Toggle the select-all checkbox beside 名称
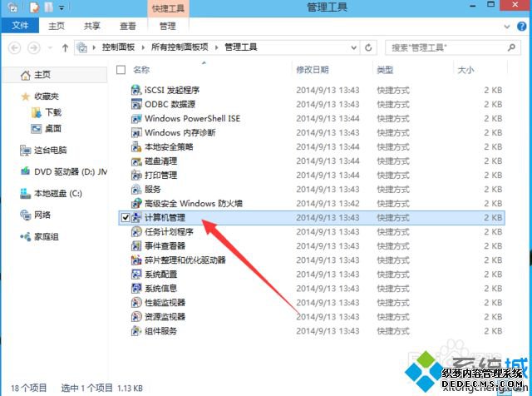Image resolution: width=532 pixels, height=396 pixels. tap(121, 70)
